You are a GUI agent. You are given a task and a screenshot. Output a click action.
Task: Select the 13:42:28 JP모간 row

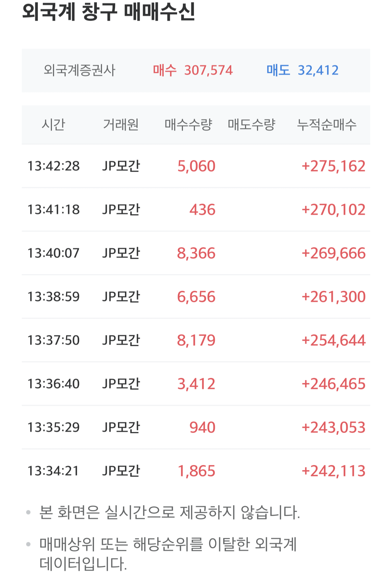196,166
